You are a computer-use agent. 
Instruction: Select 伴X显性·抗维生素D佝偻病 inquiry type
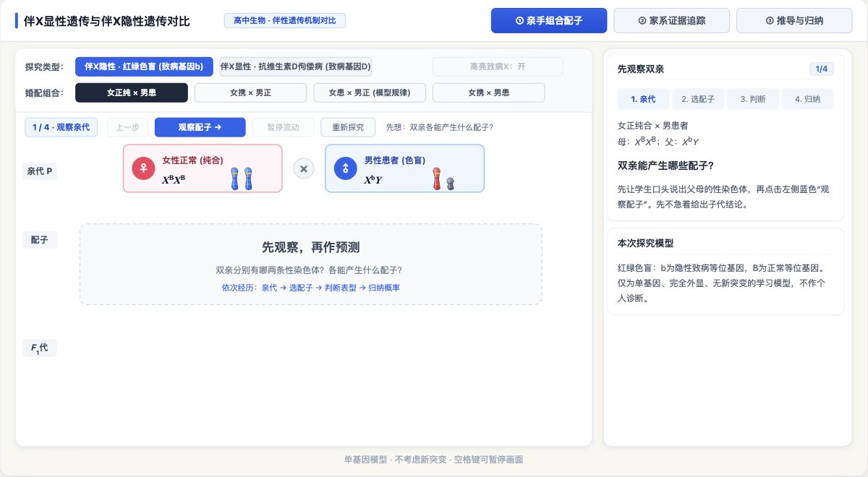click(x=296, y=66)
